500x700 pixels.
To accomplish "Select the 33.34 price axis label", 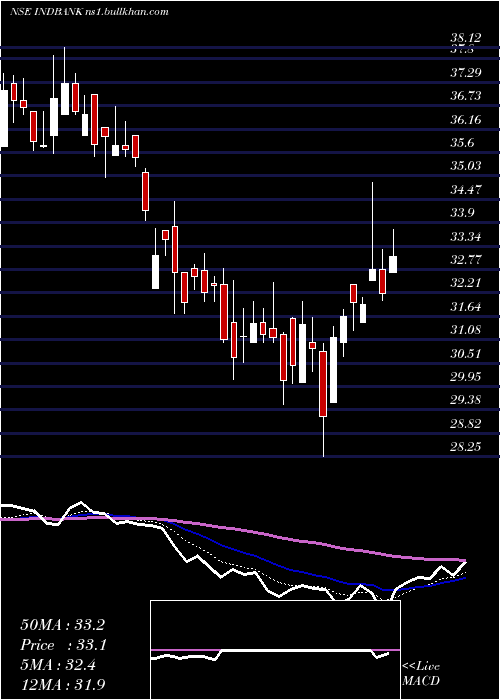I will click(466, 236).
